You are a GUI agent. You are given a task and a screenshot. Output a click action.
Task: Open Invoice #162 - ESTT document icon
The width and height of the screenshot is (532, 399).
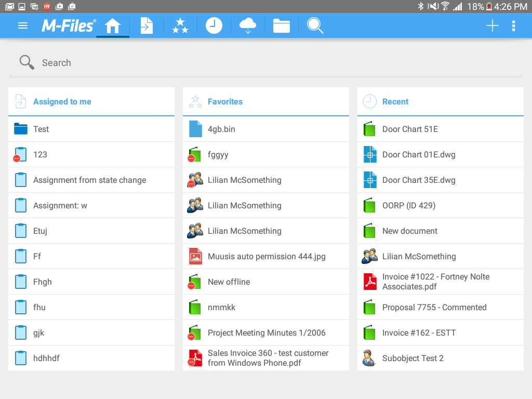pyautogui.click(x=369, y=332)
